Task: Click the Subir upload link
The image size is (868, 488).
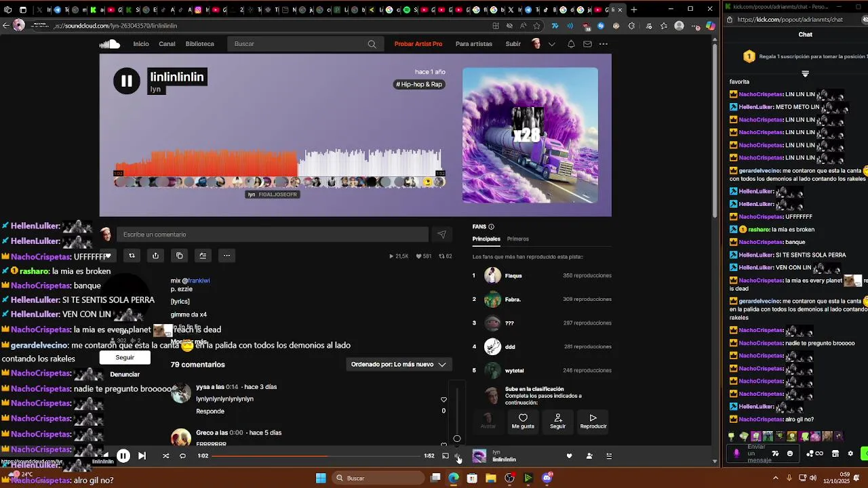Action: coord(513,44)
